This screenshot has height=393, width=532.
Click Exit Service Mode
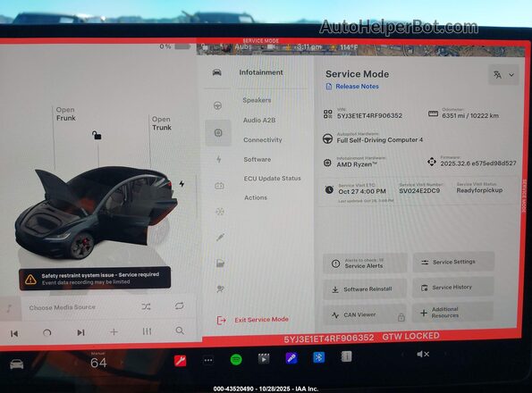253,320
